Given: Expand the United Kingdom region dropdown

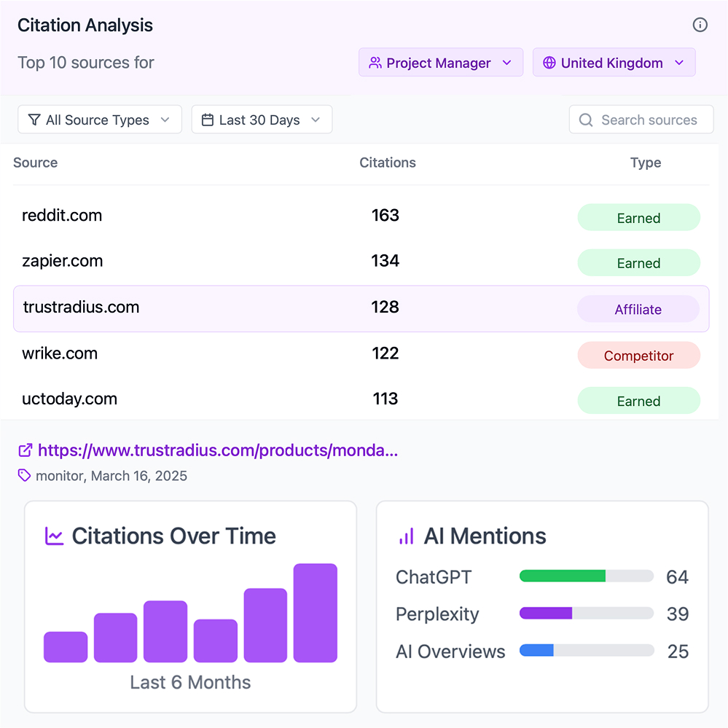Looking at the screenshot, I should pyautogui.click(x=614, y=63).
